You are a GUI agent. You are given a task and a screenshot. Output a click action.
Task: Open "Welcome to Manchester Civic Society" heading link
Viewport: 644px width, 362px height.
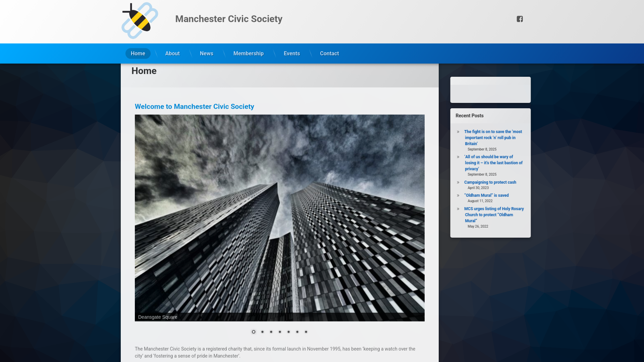tap(195, 107)
